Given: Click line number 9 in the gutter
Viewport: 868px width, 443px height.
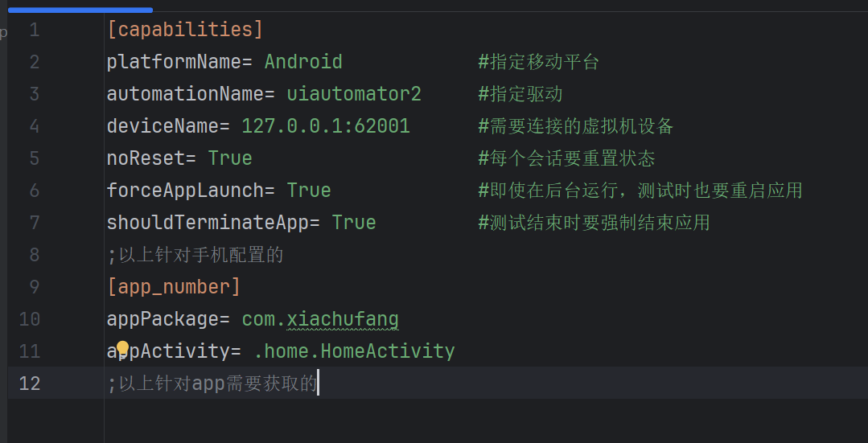Looking at the screenshot, I should pyautogui.click(x=35, y=286).
